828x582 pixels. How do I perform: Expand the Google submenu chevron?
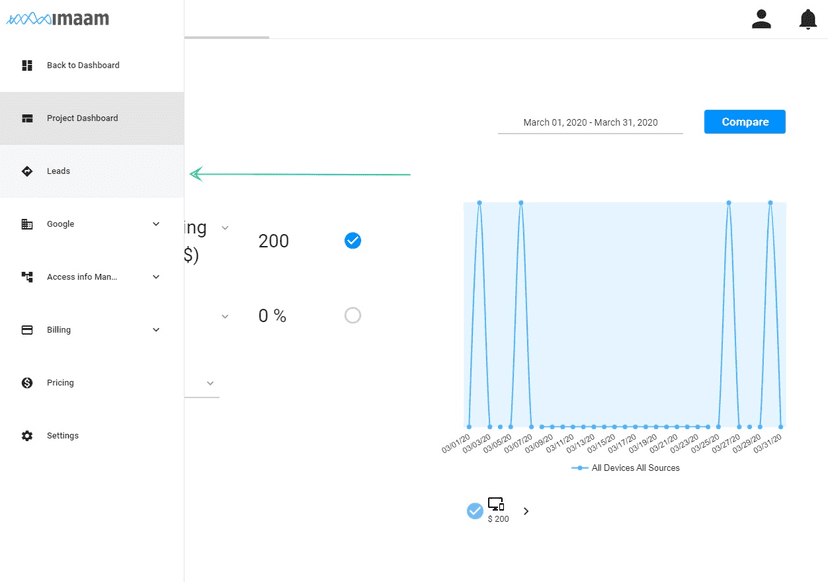(156, 224)
